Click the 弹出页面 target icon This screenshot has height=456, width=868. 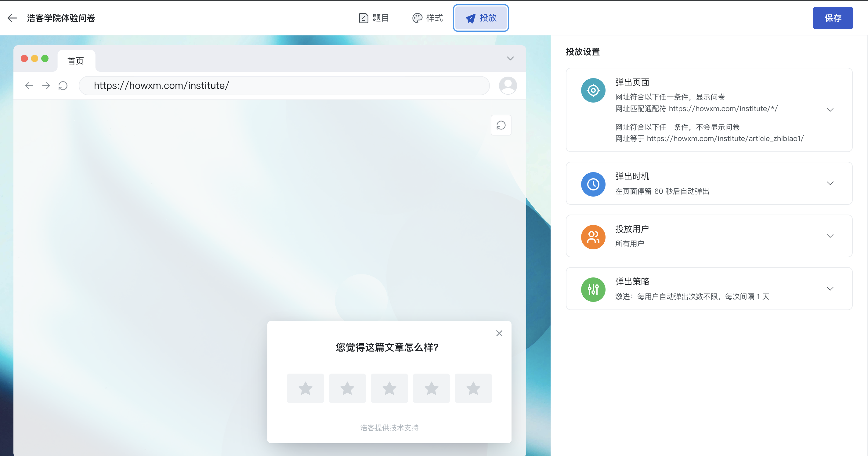point(593,90)
